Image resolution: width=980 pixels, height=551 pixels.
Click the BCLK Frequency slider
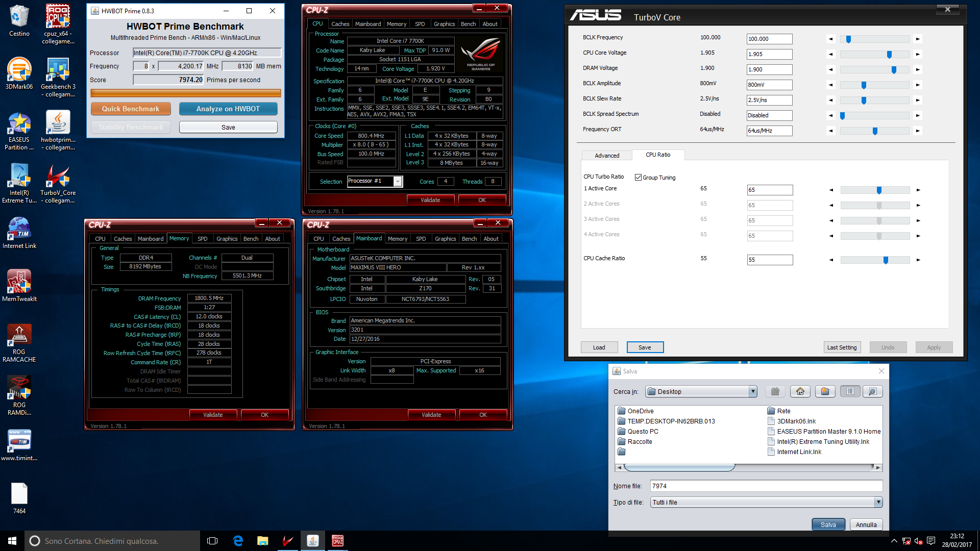(x=875, y=39)
